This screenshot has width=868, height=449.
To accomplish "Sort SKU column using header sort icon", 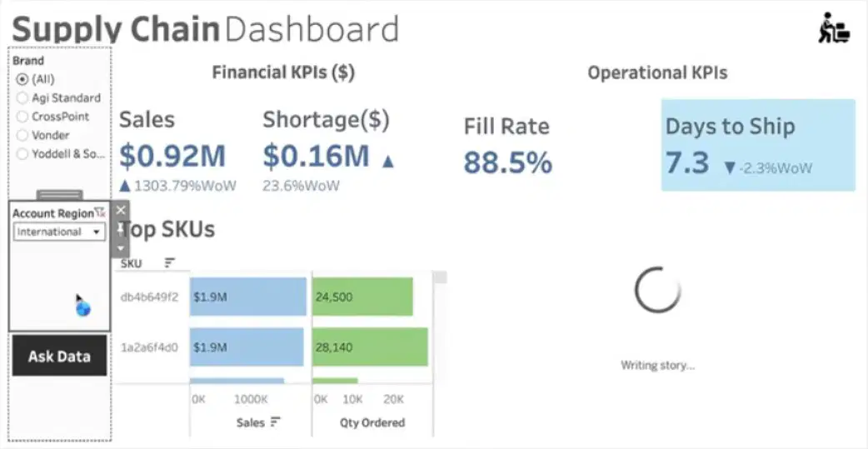I will (169, 263).
